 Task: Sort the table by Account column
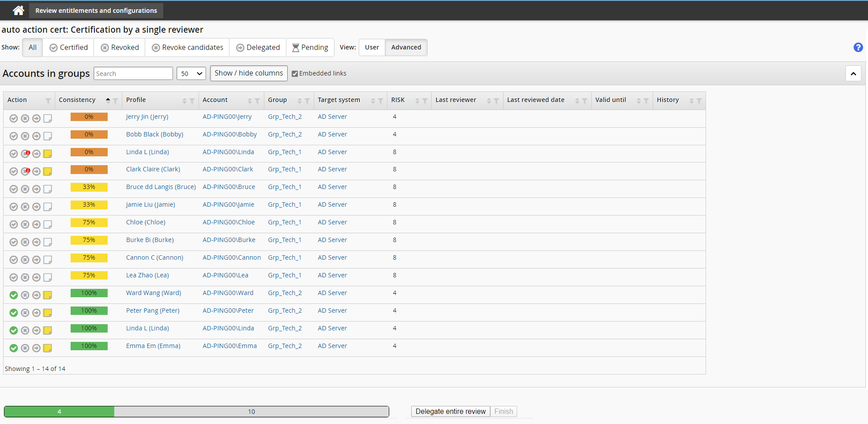click(250, 101)
